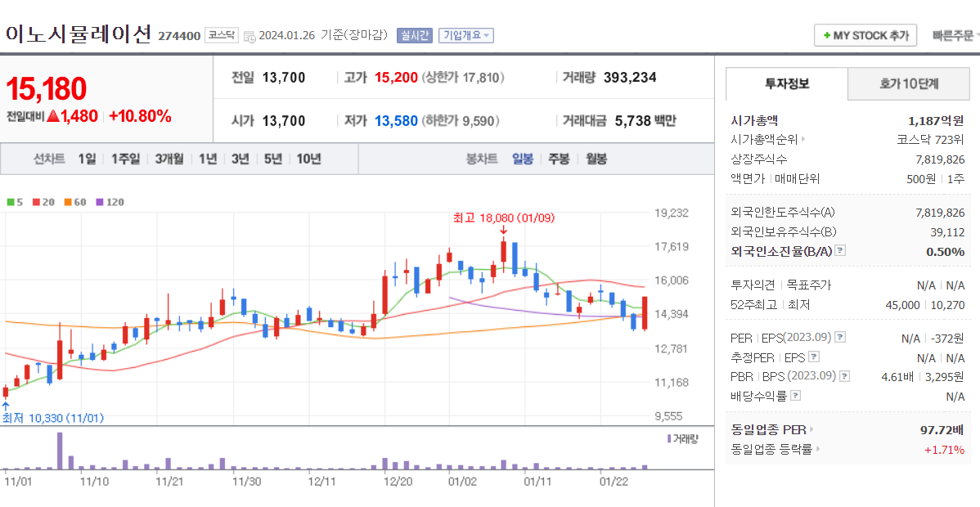This screenshot has height=507, width=980.
Task: Click the stock name 이노시뮬레이션
Action: [79, 34]
